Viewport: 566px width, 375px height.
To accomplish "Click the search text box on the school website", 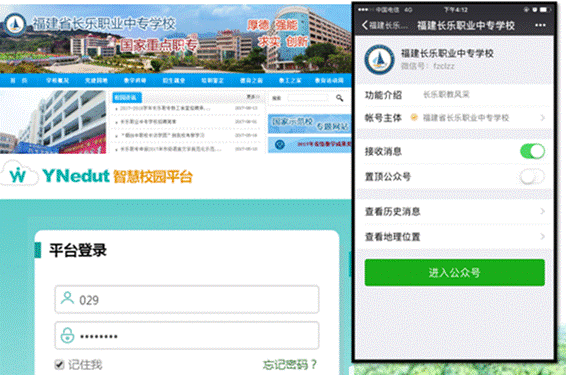I will coord(308,98).
